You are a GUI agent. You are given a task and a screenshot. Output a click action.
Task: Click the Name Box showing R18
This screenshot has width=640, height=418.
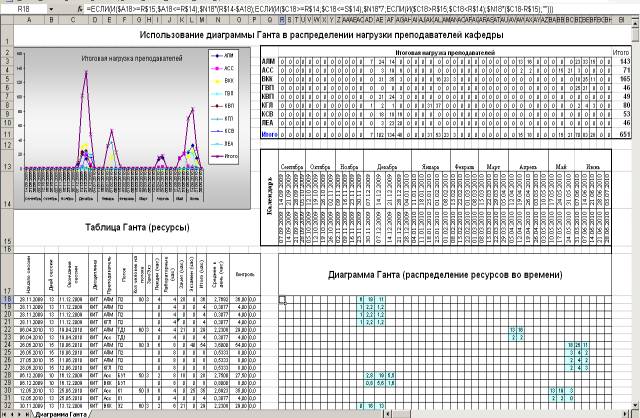[24, 9]
